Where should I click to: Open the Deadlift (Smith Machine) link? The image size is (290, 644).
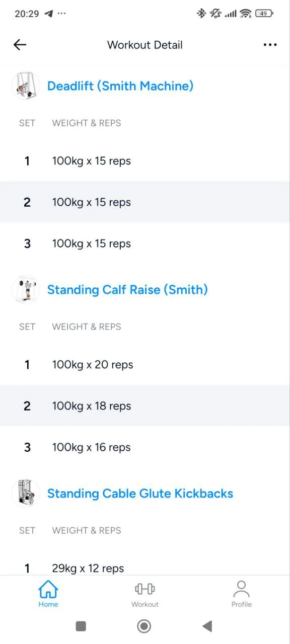(120, 86)
